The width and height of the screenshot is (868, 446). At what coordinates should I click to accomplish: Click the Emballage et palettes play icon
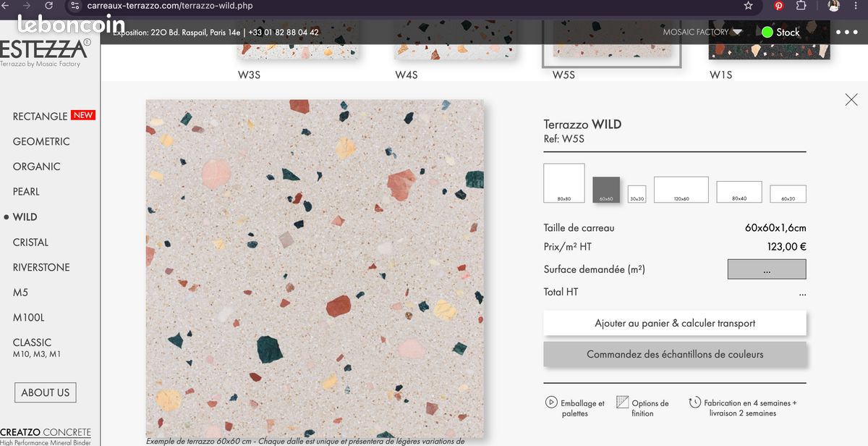551,403
